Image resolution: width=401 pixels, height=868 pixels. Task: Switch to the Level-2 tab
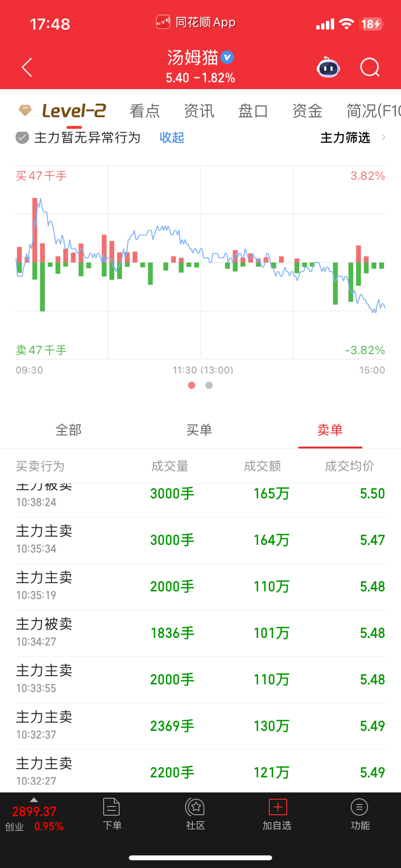[74, 111]
